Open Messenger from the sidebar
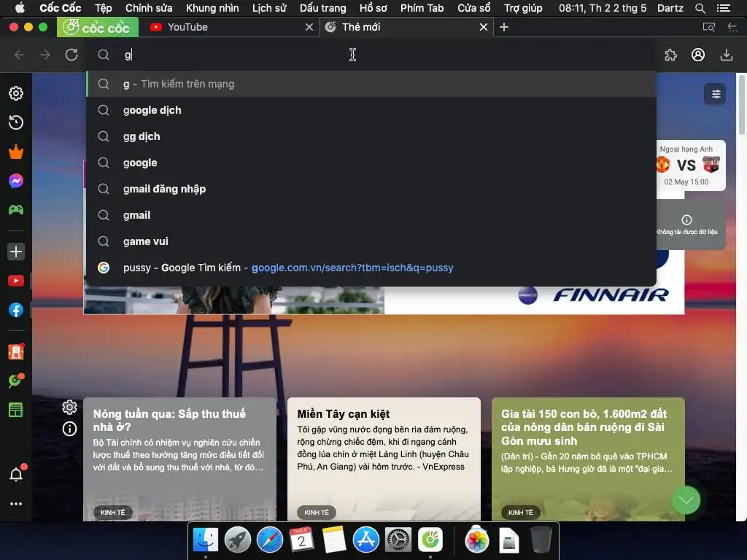 coord(16,181)
